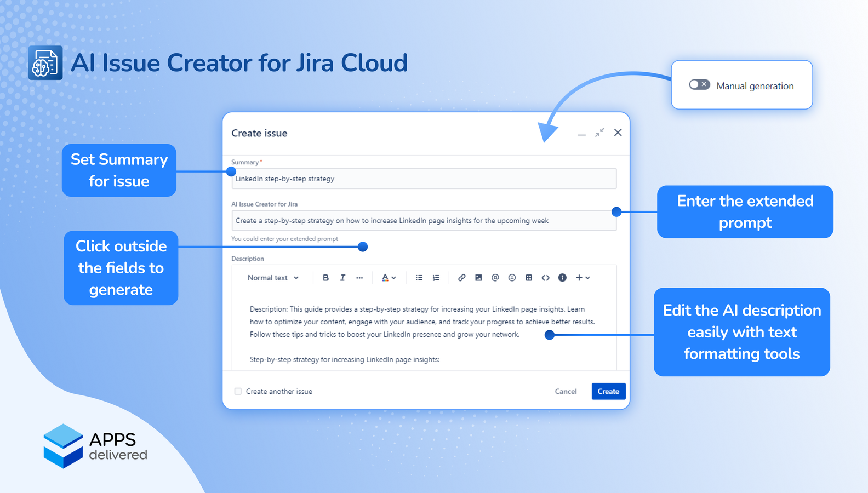Image resolution: width=868 pixels, height=493 pixels.
Task: Click the Create button
Action: (x=609, y=391)
